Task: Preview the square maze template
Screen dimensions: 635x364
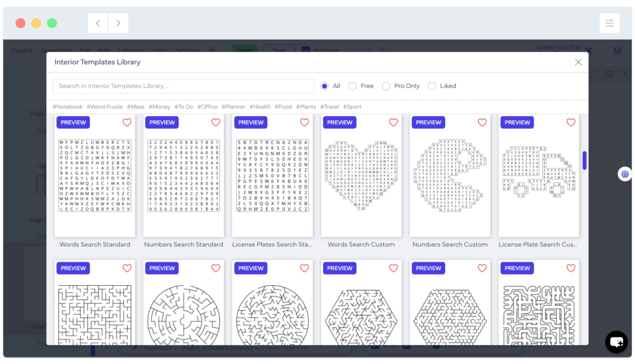Action: (73, 268)
